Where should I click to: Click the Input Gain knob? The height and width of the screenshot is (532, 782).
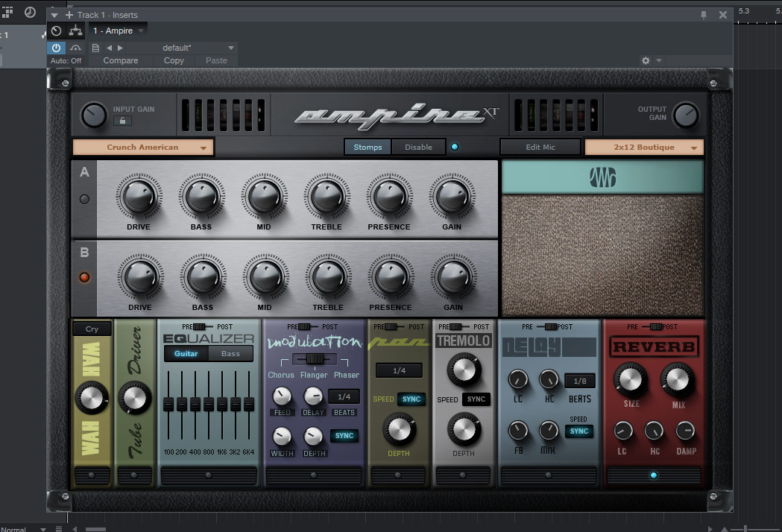(94, 115)
